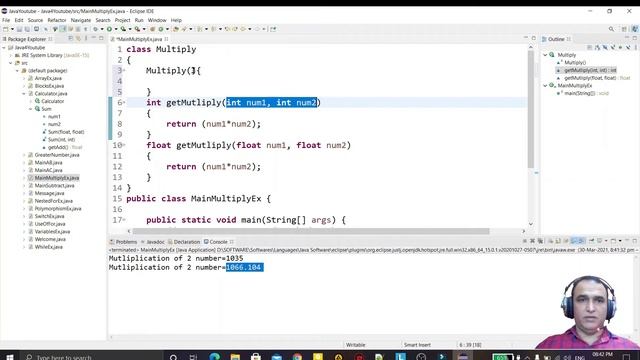Select the Java perspective icon

(635, 29)
